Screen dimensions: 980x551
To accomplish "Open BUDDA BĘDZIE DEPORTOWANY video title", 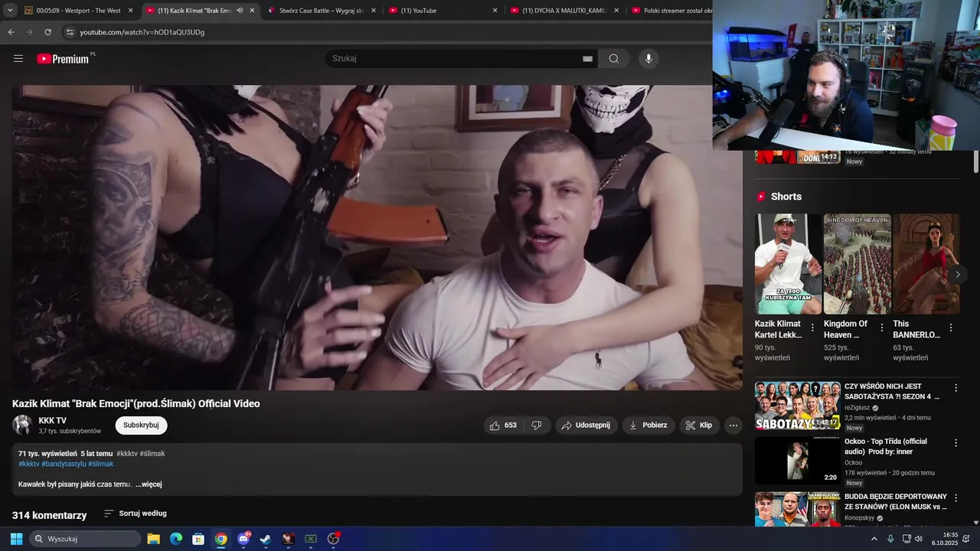I will pos(896,501).
